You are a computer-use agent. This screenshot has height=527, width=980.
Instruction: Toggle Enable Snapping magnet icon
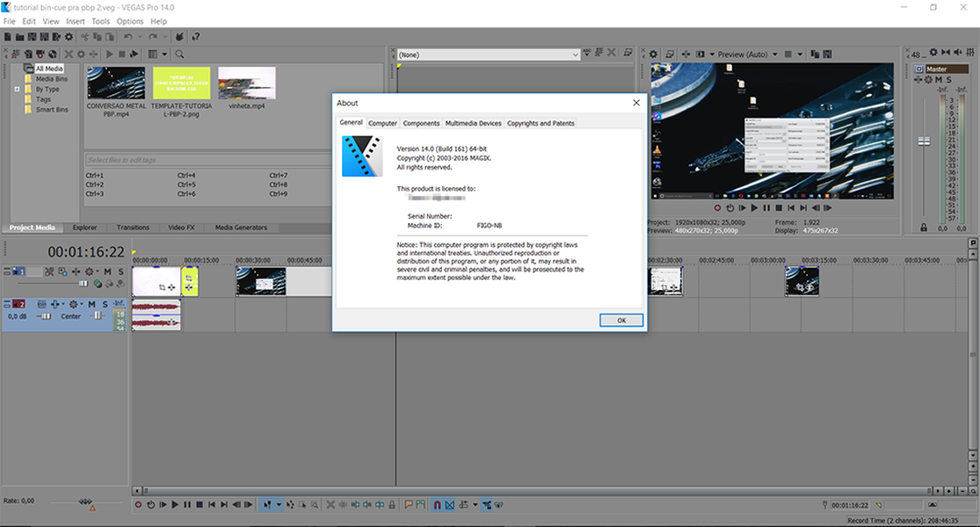click(x=438, y=504)
